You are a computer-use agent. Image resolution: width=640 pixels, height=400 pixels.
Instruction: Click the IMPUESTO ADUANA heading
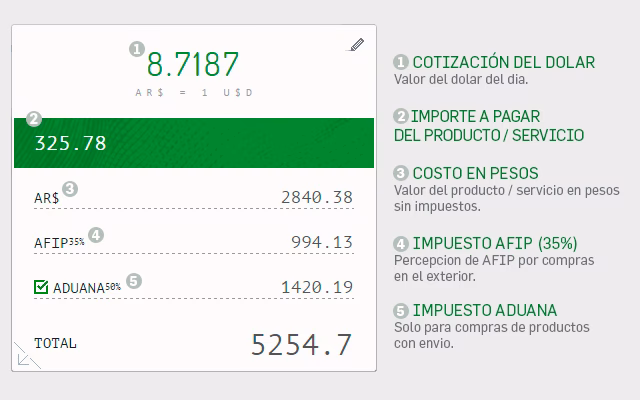(x=484, y=310)
